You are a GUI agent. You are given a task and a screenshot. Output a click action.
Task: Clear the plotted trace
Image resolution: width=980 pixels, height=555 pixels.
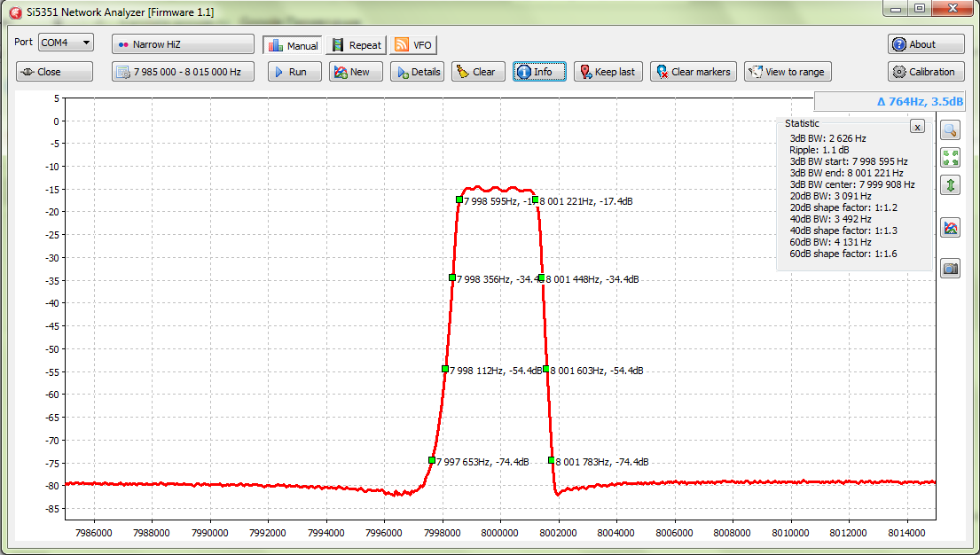click(x=479, y=72)
